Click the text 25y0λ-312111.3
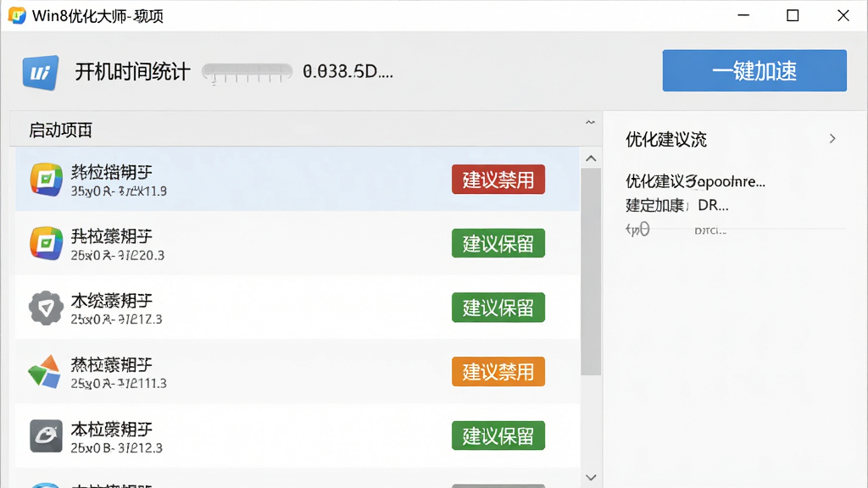Viewport: 868px width, 488px height. point(119,384)
